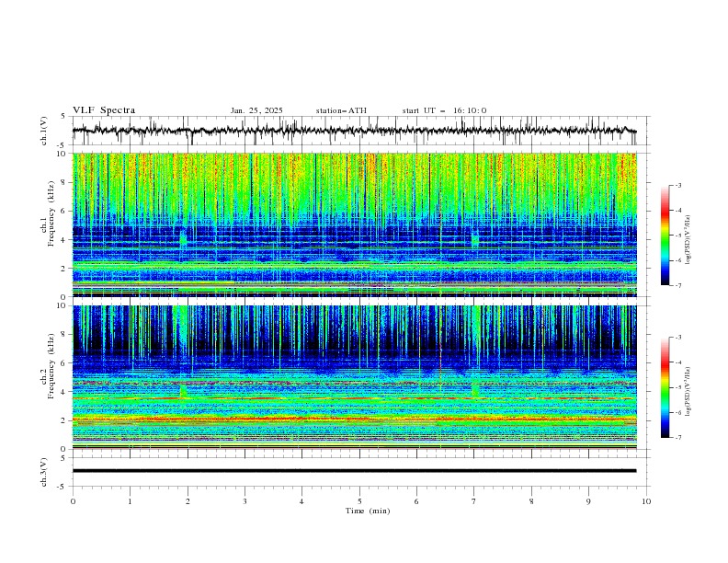Screen dimensions: 728x563
Task: Click the ch.1 spectrogram colorbar
Action: (665, 236)
